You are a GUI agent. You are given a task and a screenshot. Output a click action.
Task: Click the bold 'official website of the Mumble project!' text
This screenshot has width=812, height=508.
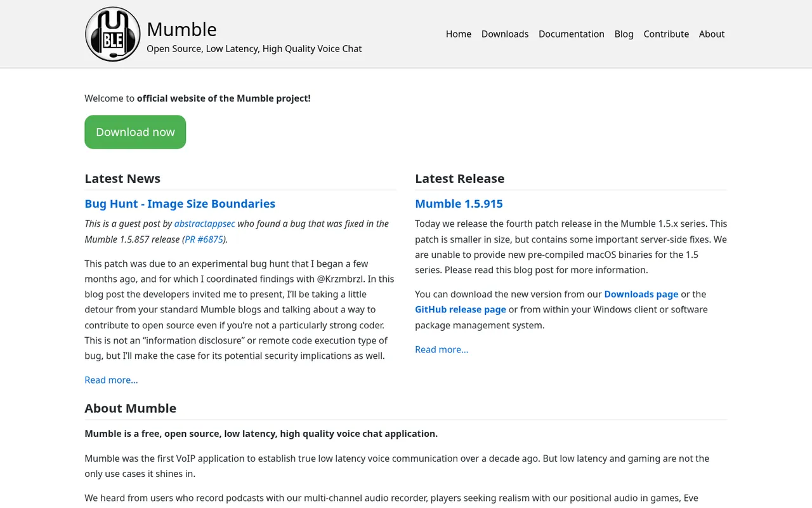pyautogui.click(x=224, y=98)
